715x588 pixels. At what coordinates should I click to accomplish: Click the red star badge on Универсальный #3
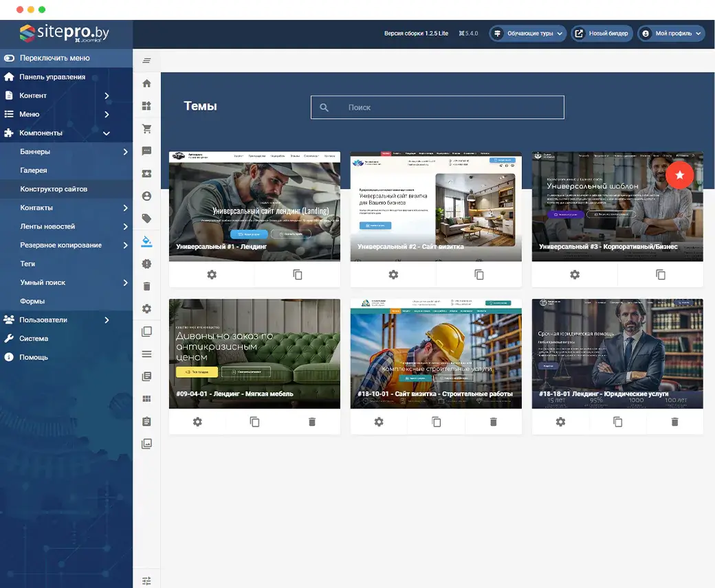pos(679,176)
